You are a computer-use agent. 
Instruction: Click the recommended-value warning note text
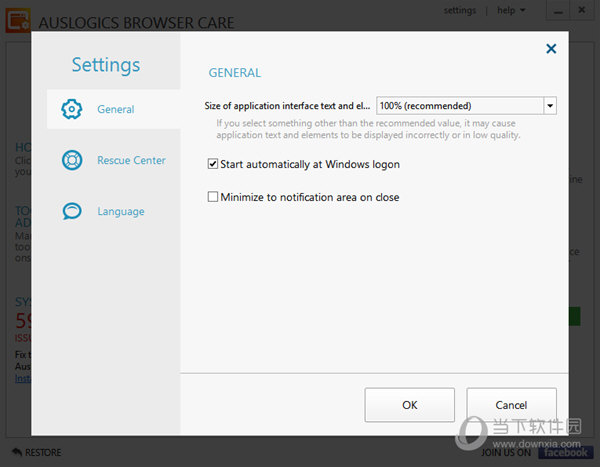pyautogui.click(x=368, y=129)
